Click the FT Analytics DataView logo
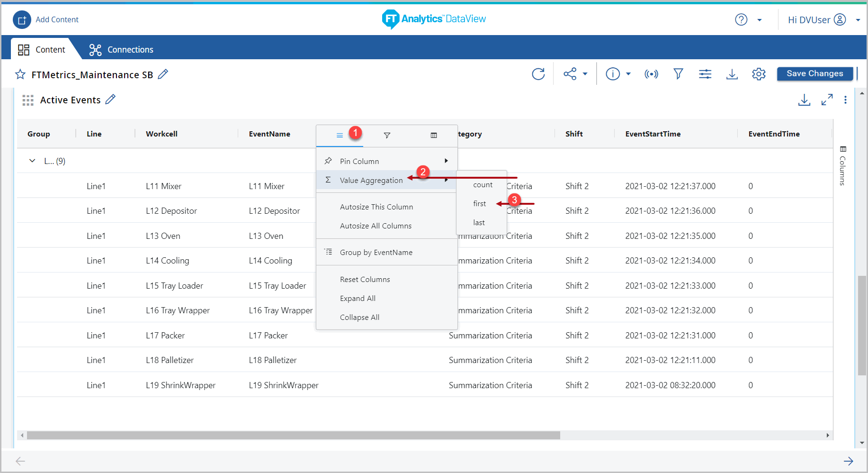Viewport: 868px width, 473px height. pos(434,19)
